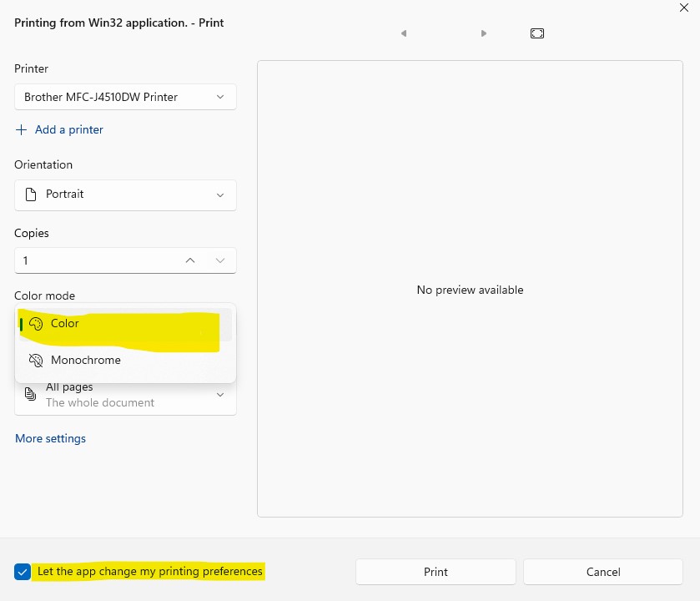
Task: Expand the Orientation dropdown chevron
Action: tap(220, 195)
